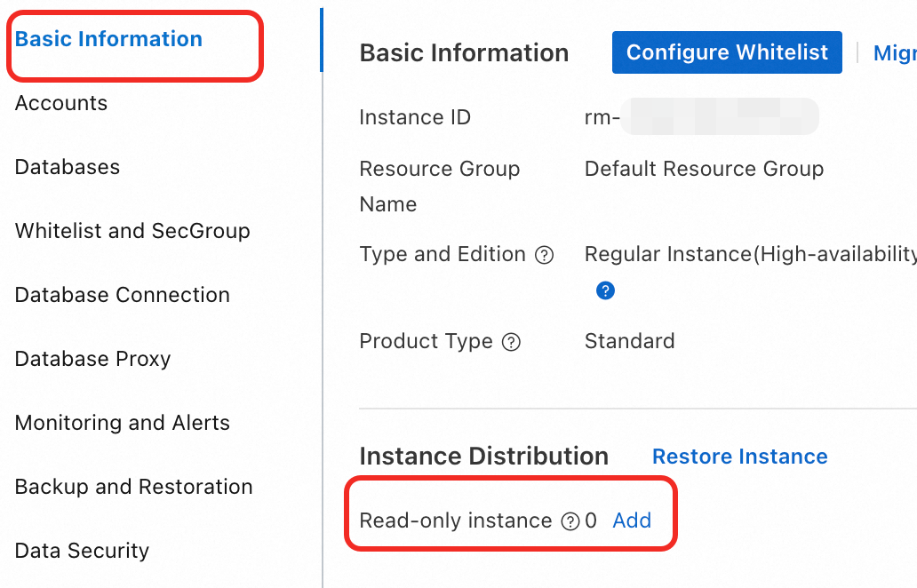
Task: Select Monitoring and Alerts in sidebar
Action: [x=123, y=423]
